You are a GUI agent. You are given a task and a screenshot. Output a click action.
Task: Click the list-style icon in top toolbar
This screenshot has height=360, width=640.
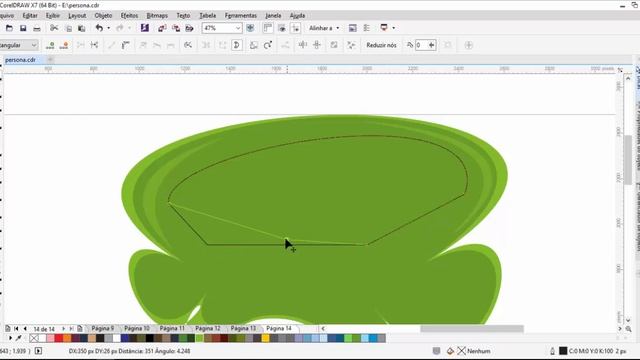point(367,28)
